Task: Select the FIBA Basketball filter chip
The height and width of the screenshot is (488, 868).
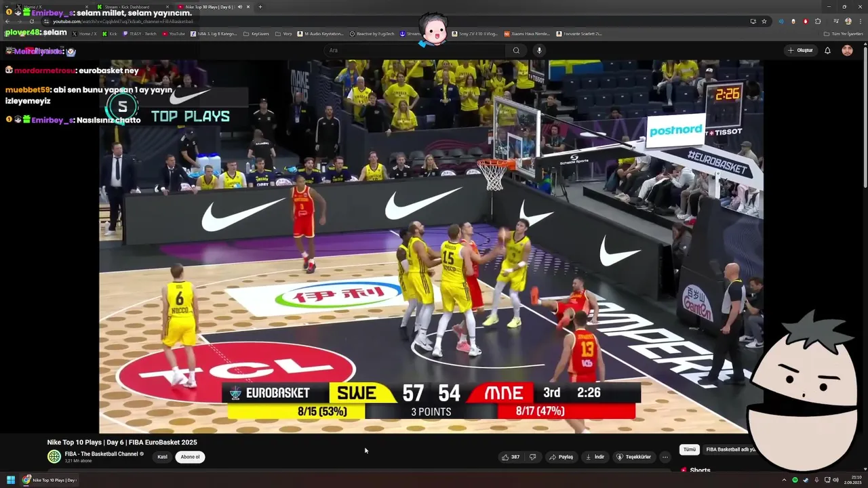Action: click(729, 449)
